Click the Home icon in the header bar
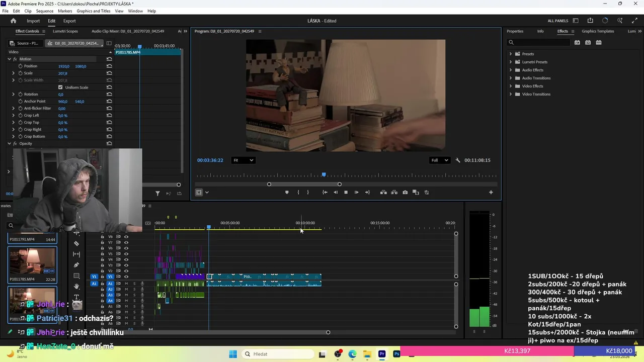The image size is (644, 362). click(x=13, y=21)
